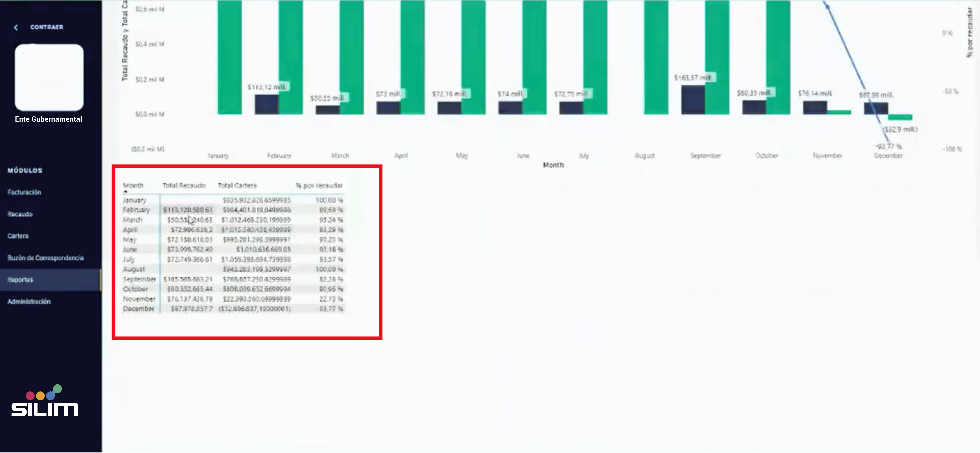
Task: Open Buzón de Correspondencia module
Action: point(45,258)
